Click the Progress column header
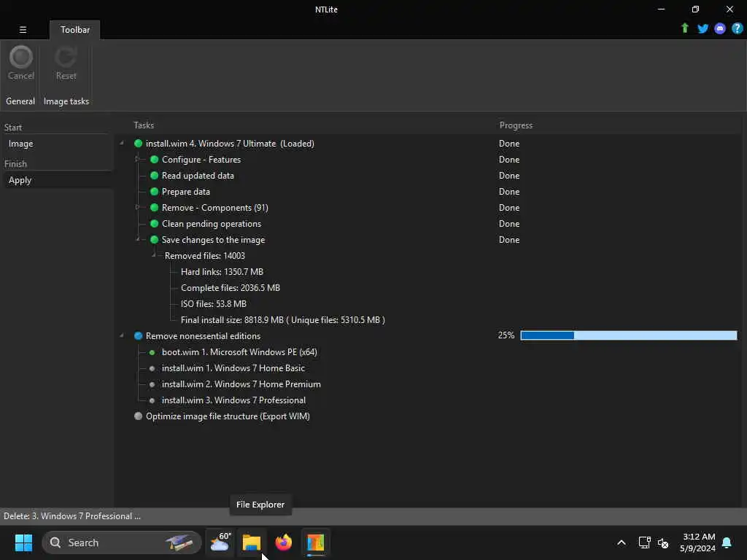Screen dimensions: 747x560 (x=516, y=125)
